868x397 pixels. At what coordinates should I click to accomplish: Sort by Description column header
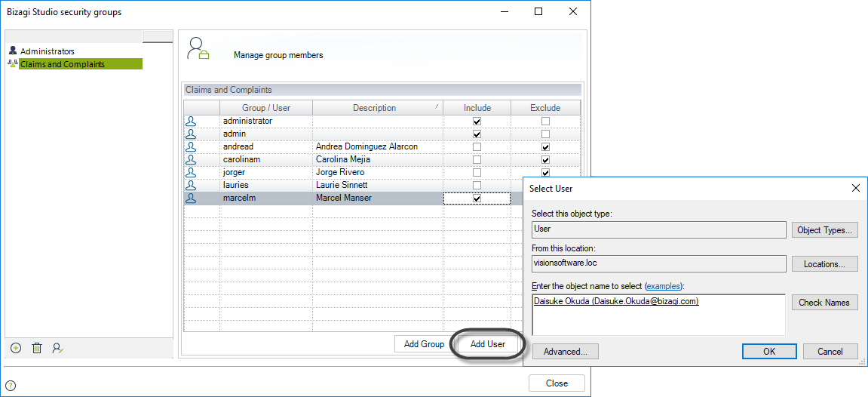point(378,108)
